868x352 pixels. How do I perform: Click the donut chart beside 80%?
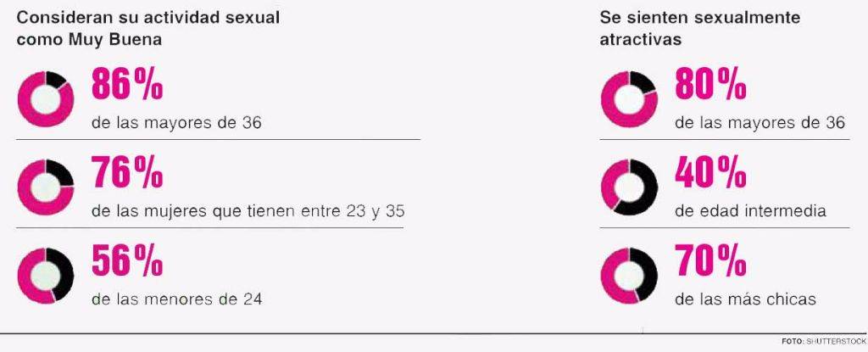tap(629, 99)
